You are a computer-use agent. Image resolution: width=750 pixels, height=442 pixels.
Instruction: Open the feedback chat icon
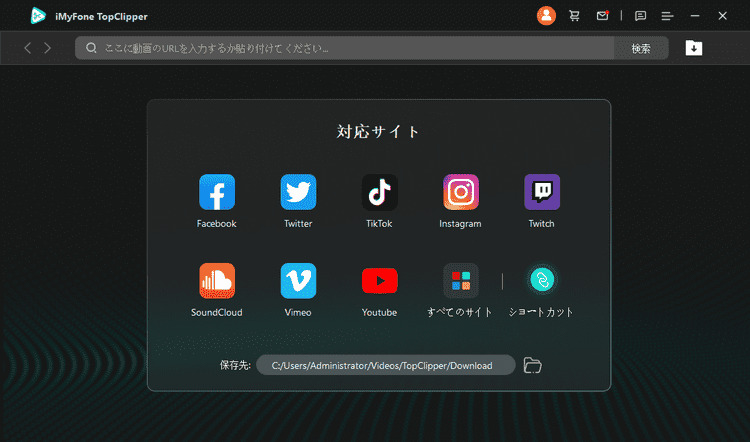tap(640, 16)
